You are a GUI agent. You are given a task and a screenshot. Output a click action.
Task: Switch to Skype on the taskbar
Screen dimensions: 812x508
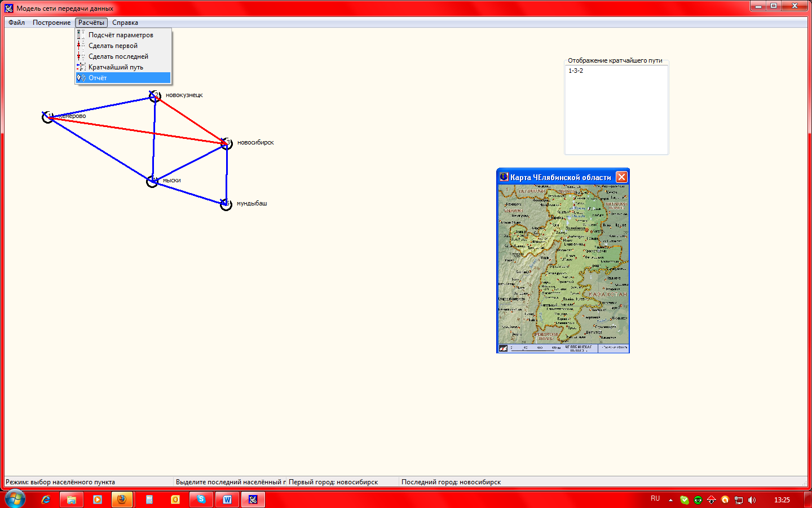pos(201,500)
